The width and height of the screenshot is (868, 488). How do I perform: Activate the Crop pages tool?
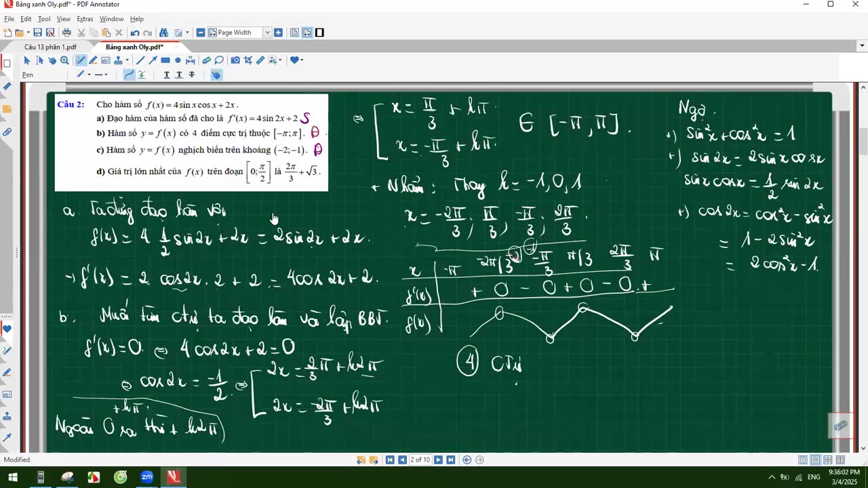(x=248, y=60)
